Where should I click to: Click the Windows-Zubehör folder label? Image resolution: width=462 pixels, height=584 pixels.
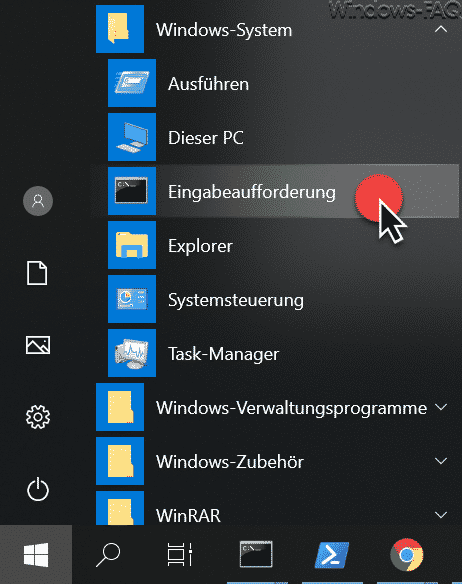point(230,462)
